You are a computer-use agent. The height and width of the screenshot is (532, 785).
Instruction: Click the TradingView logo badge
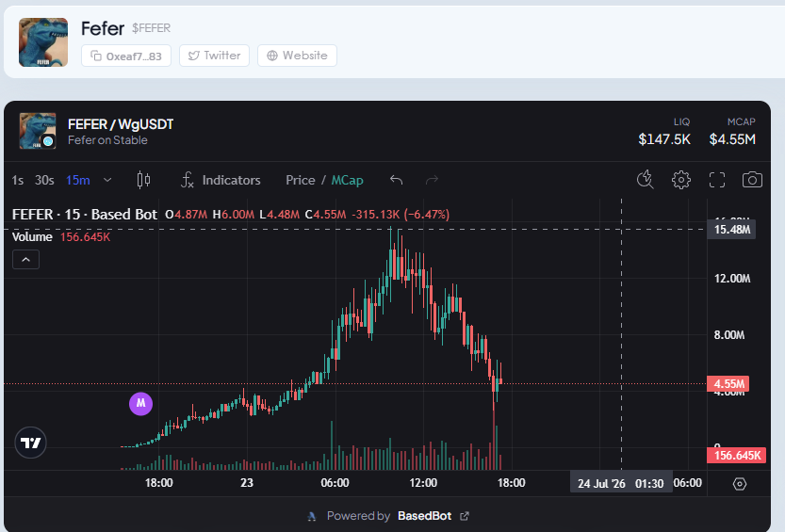30,443
